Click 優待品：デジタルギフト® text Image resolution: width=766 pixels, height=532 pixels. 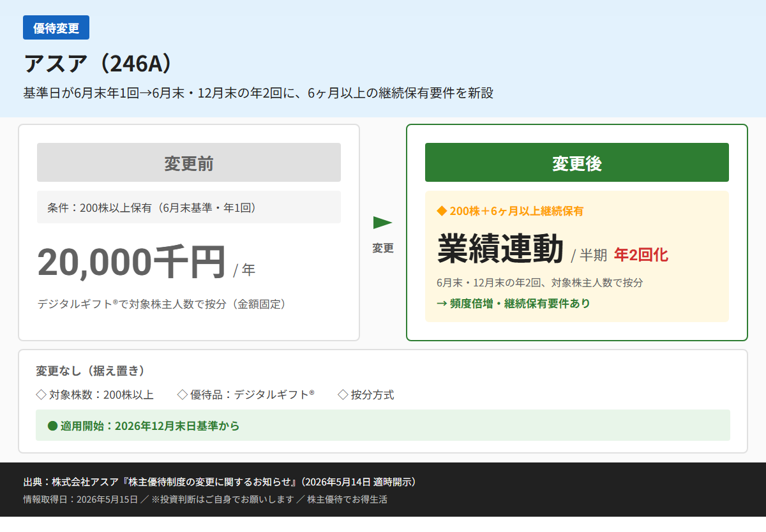coord(252,395)
